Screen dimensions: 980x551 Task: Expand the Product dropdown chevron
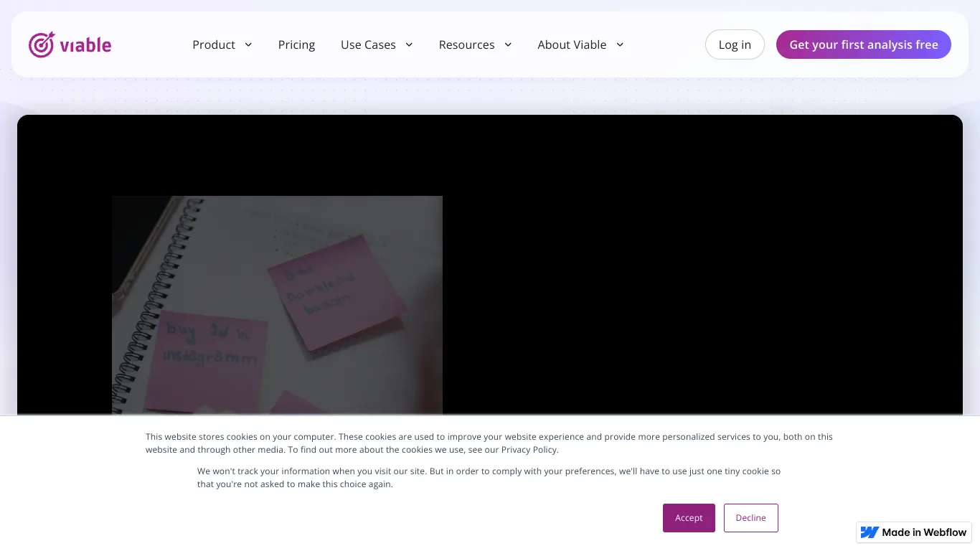click(248, 44)
